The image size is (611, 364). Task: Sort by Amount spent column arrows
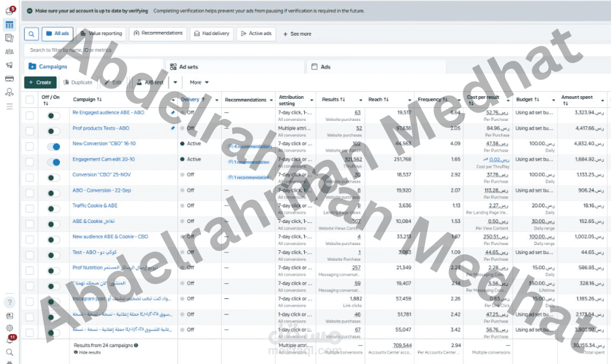[565, 103]
